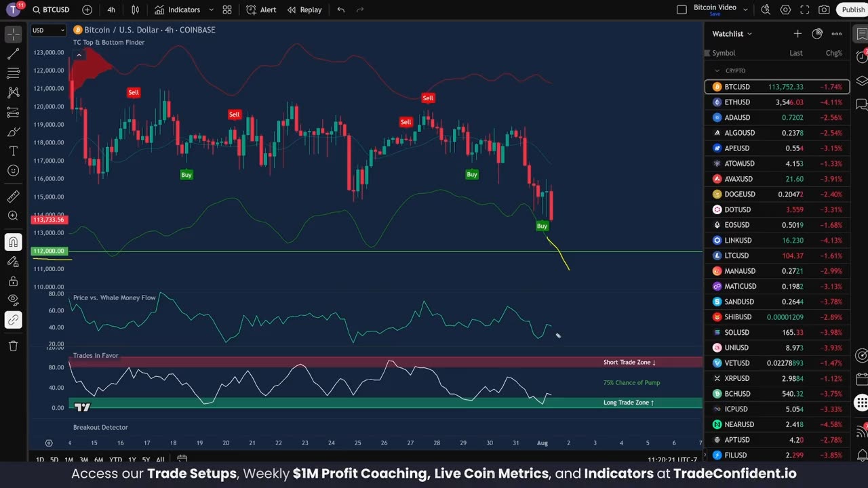The height and width of the screenshot is (488, 868).
Task: Select the trend line drawing tool
Action: tap(13, 54)
